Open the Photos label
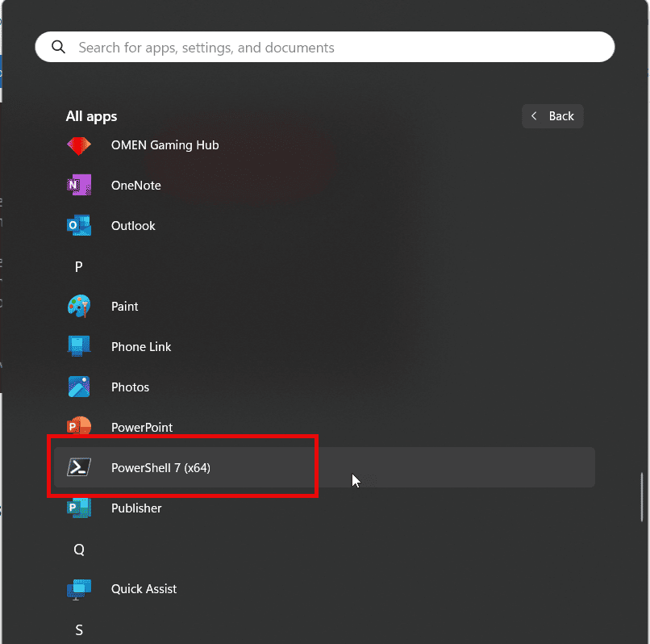This screenshot has width=650, height=644. coord(130,387)
